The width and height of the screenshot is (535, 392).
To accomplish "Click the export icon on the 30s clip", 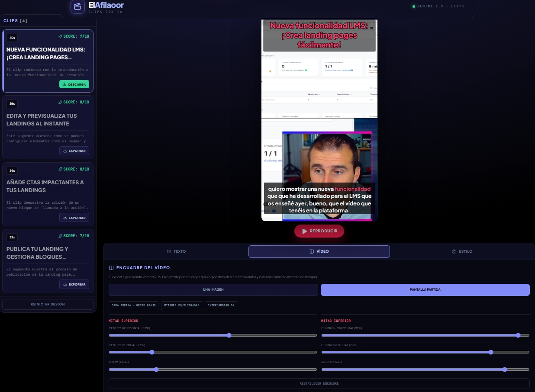I will [x=65, y=151].
